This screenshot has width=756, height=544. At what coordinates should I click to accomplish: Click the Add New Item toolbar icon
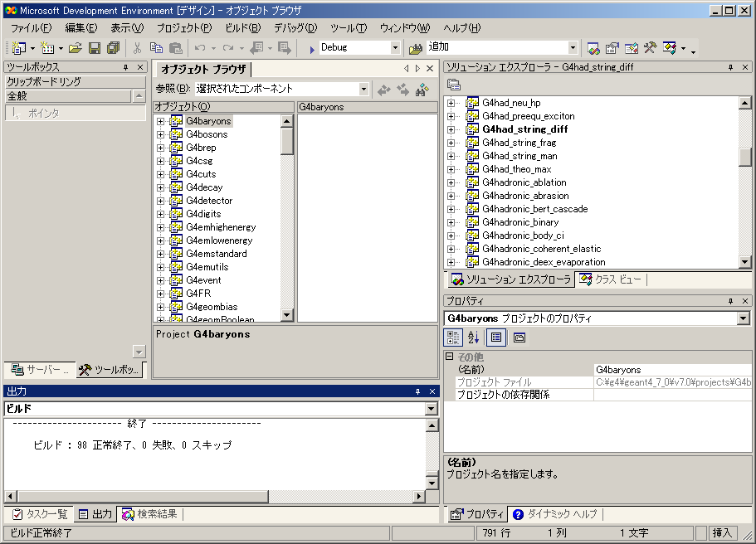click(x=47, y=48)
